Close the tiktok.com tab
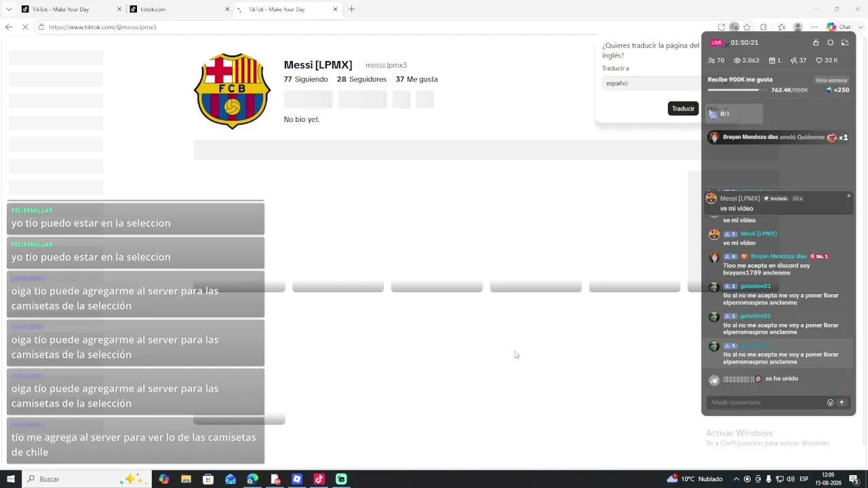 click(227, 9)
